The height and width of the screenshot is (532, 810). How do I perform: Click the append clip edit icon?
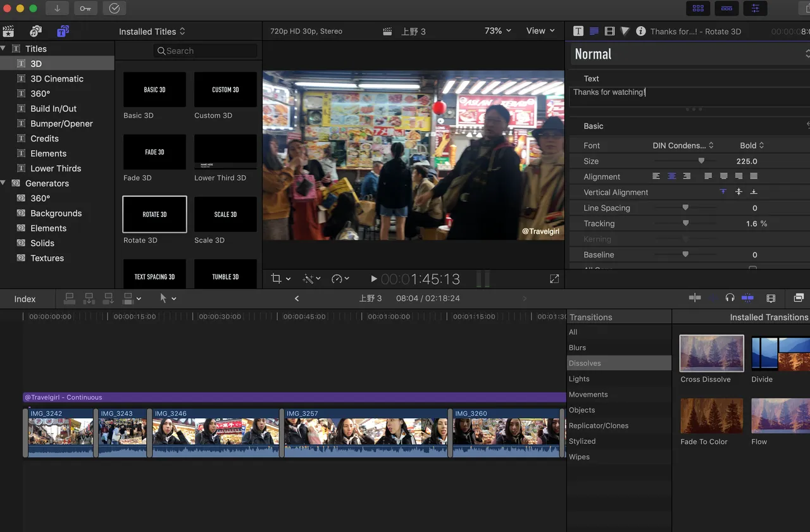[108, 298]
